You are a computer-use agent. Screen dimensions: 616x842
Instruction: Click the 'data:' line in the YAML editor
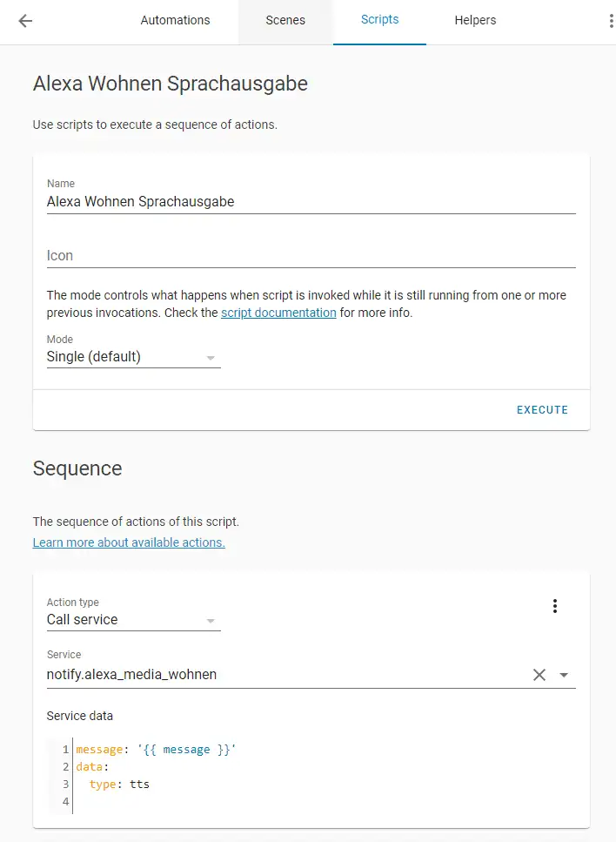click(94, 767)
